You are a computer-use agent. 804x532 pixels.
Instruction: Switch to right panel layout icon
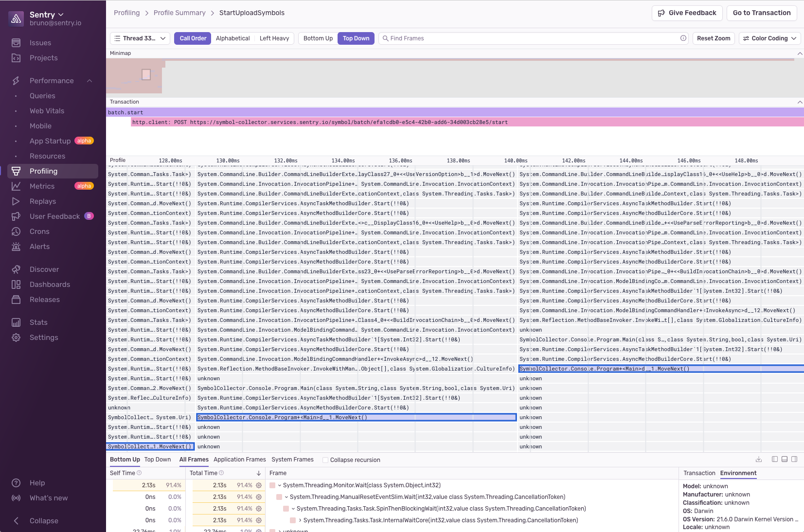click(x=794, y=460)
